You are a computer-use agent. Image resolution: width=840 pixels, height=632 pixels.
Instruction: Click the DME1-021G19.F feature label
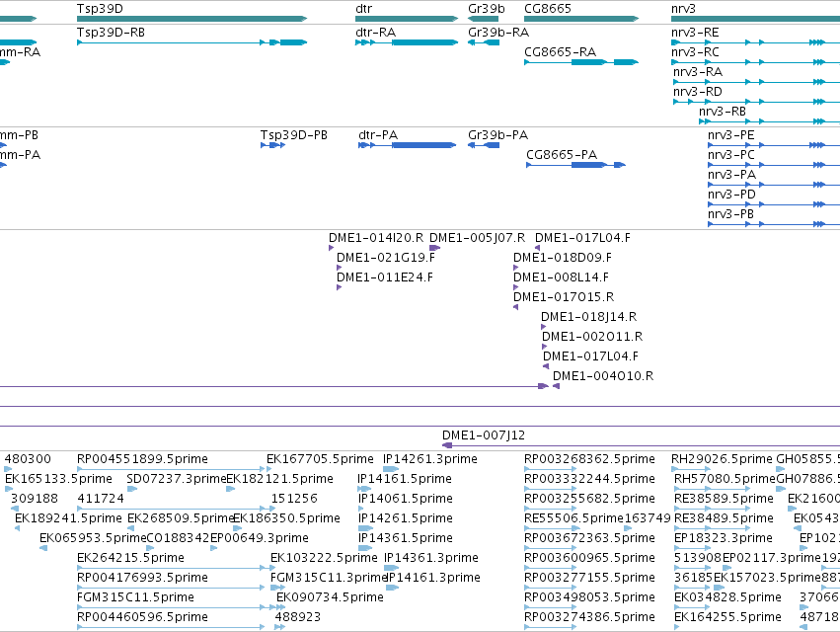[386, 258]
